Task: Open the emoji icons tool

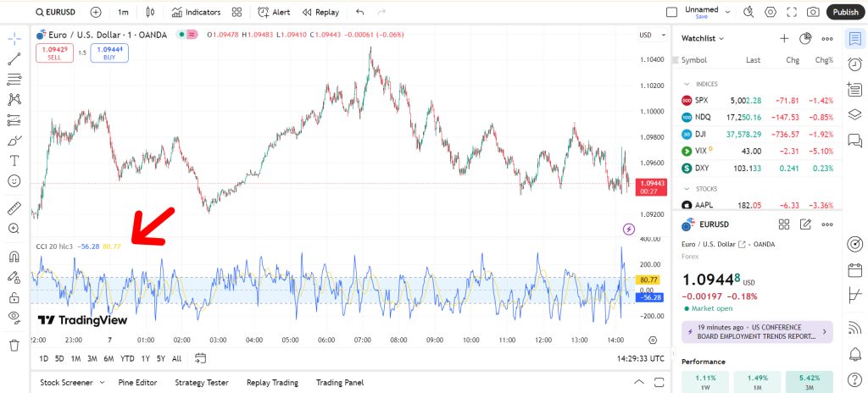Action: (x=14, y=181)
